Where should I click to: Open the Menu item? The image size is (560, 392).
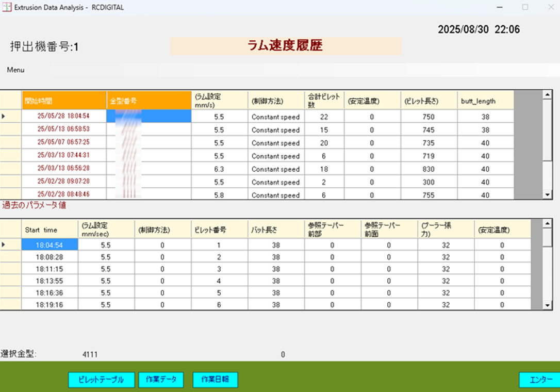tap(15, 70)
